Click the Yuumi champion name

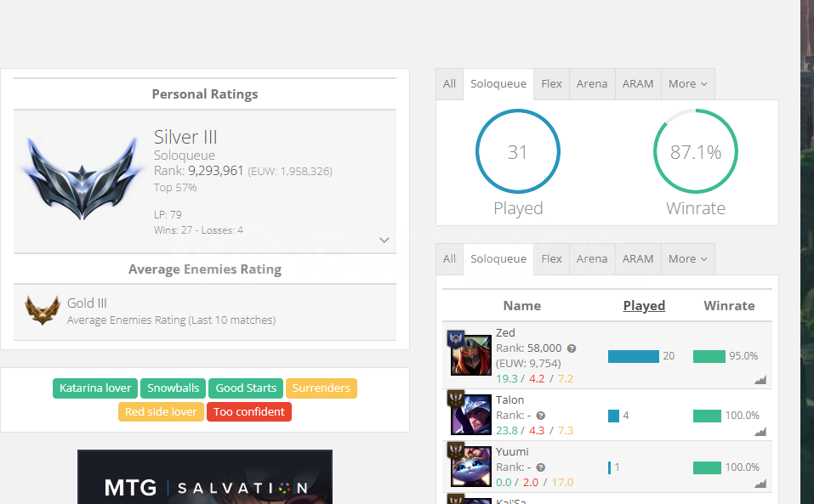tap(512, 451)
